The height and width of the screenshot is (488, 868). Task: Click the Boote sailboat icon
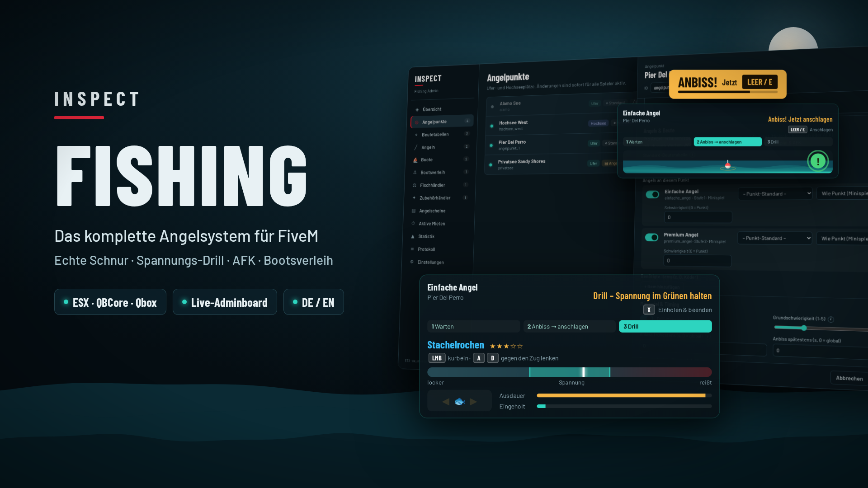point(415,160)
